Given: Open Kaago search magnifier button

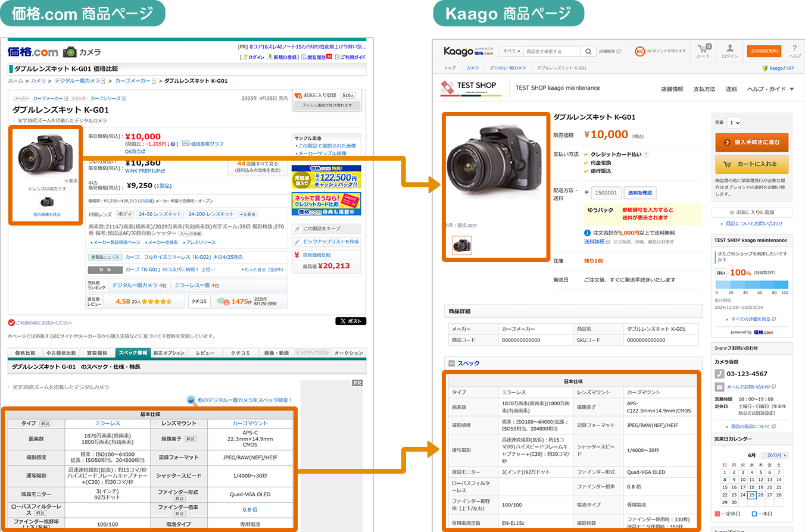Looking at the screenshot, I should [588, 51].
